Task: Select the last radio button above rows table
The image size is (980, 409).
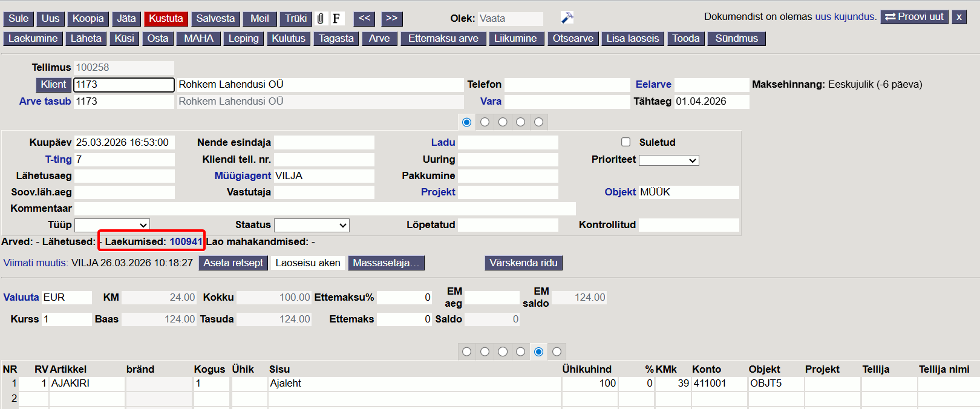Action: (557, 352)
